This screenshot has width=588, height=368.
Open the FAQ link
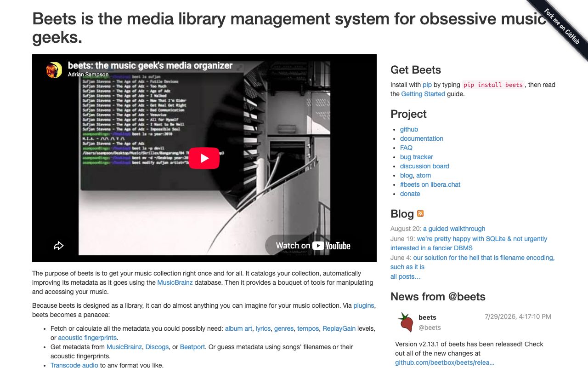[x=406, y=148]
